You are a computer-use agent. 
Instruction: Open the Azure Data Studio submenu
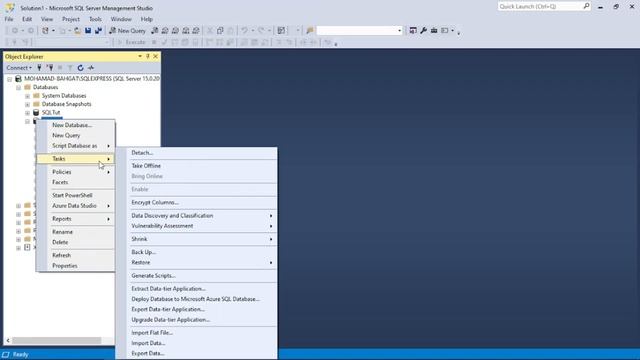tap(76, 206)
